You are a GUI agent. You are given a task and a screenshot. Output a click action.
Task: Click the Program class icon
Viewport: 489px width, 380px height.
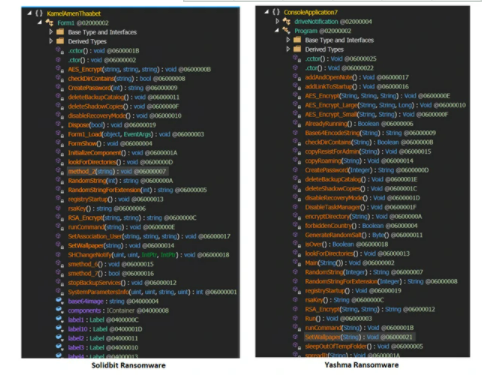click(x=286, y=31)
